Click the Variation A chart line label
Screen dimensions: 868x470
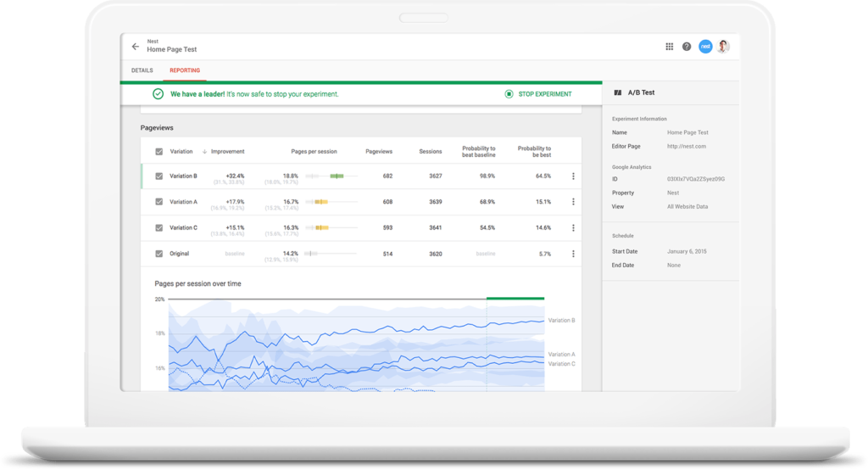click(x=561, y=354)
